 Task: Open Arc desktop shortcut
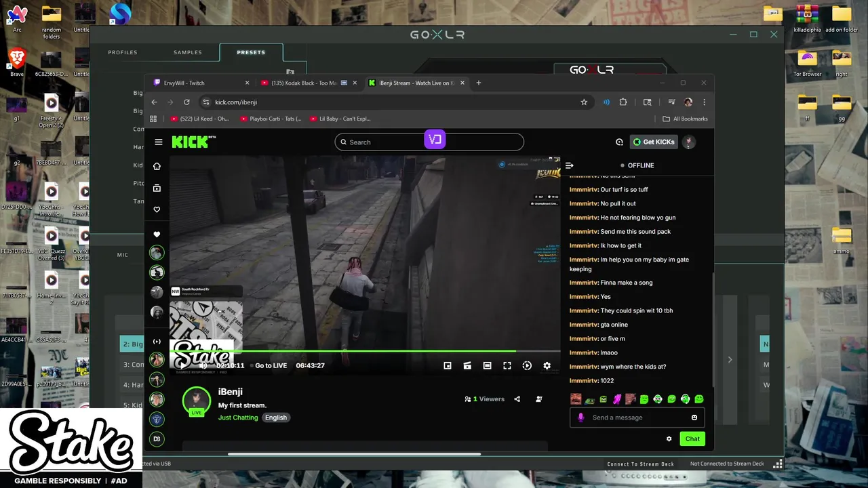[x=17, y=18]
